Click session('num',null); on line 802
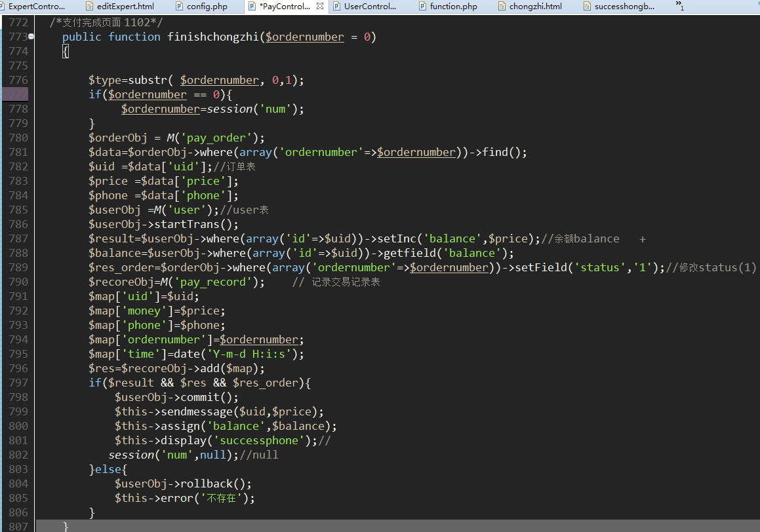This screenshot has width=760, height=532. [174, 455]
